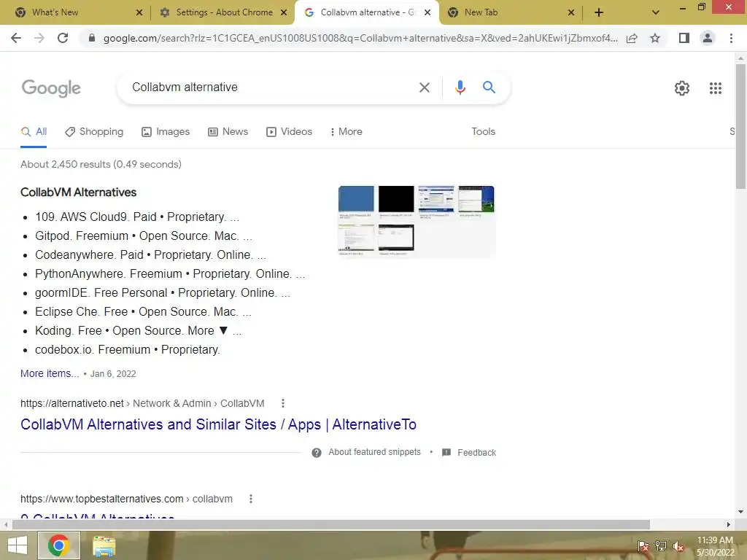Open File Explorer from the taskbar
Image resolution: width=747 pixels, height=560 pixels.
[x=104, y=545]
